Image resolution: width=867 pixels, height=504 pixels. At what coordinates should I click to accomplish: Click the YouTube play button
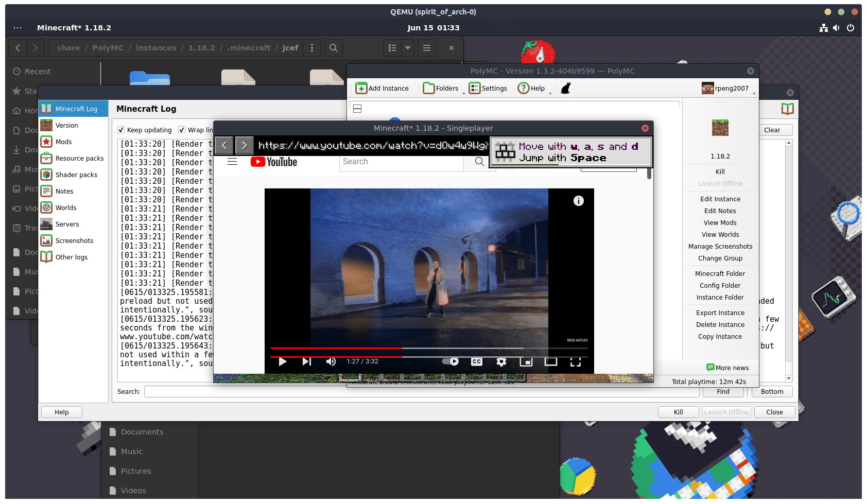(283, 361)
